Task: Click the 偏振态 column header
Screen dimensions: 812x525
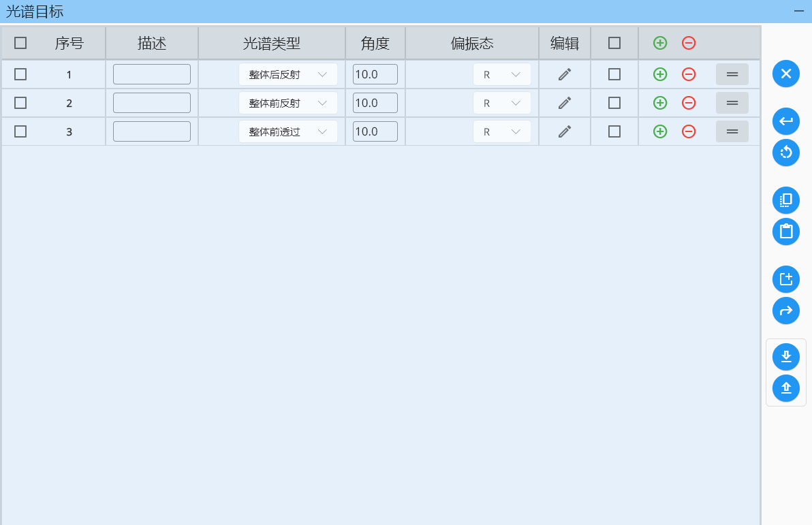Action: pos(471,44)
